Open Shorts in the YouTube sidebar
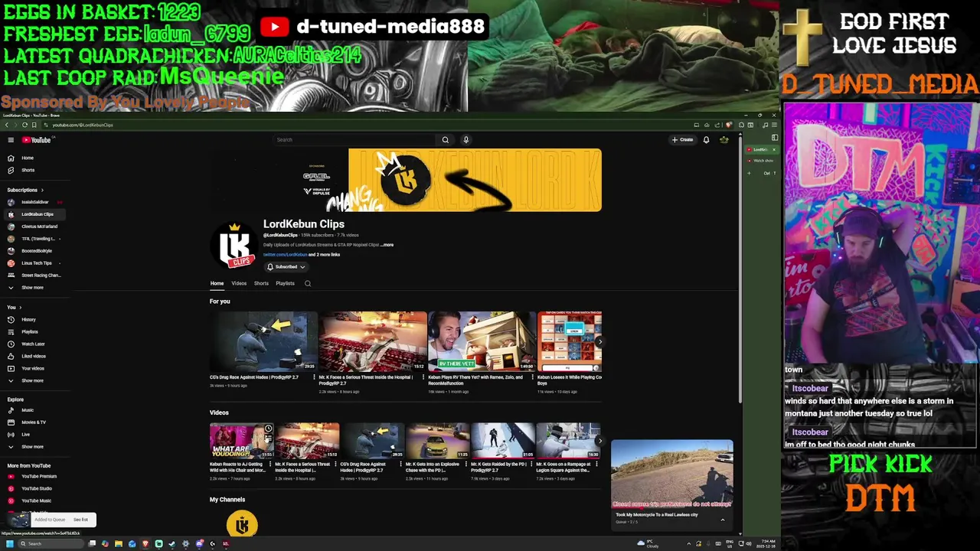Viewport: 980px width, 551px height. coord(34,170)
